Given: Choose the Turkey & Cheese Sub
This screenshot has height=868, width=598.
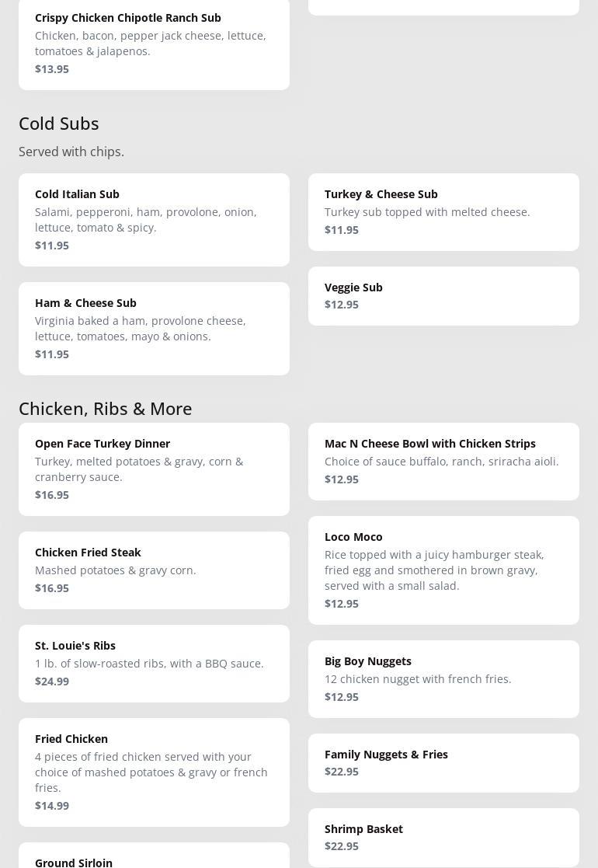Looking at the screenshot, I should 443,211.
